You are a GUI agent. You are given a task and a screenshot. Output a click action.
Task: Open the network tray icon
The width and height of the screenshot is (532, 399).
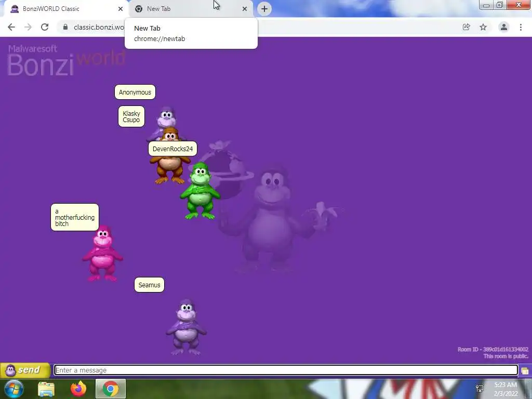pos(480,389)
